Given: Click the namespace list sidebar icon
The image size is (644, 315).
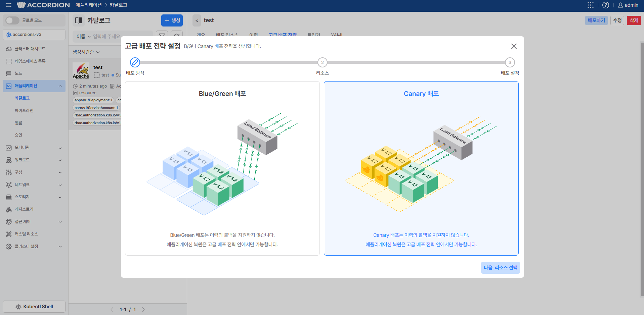Looking at the screenshot, I should 9,61.
